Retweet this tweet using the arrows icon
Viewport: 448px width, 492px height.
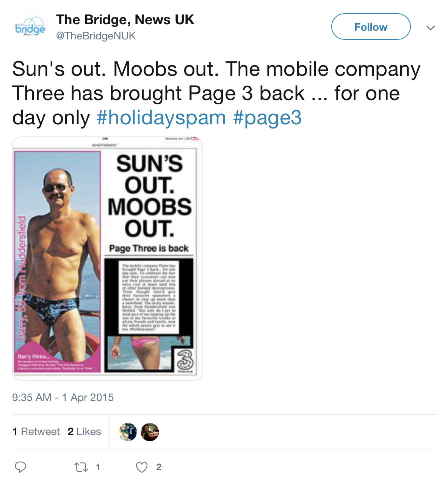point(81,467)
